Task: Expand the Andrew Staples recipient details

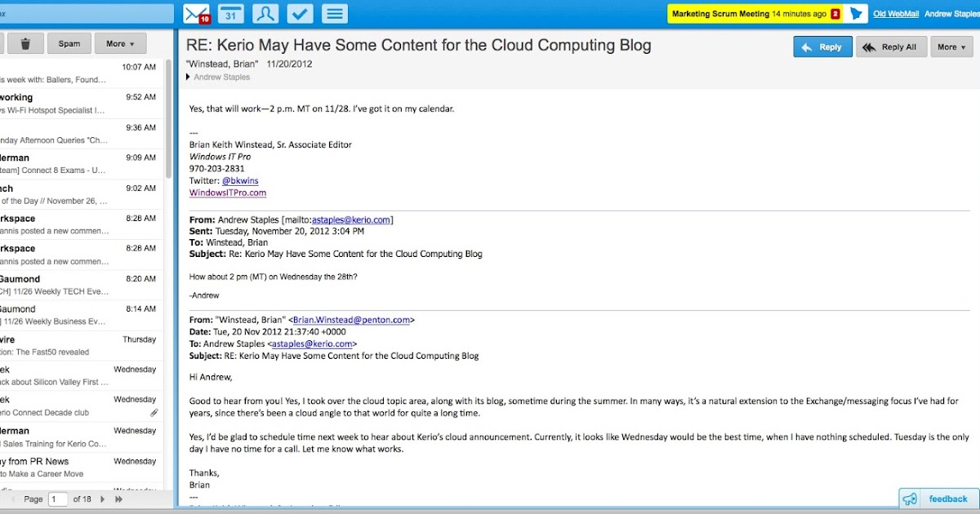Action: [189, 78]
